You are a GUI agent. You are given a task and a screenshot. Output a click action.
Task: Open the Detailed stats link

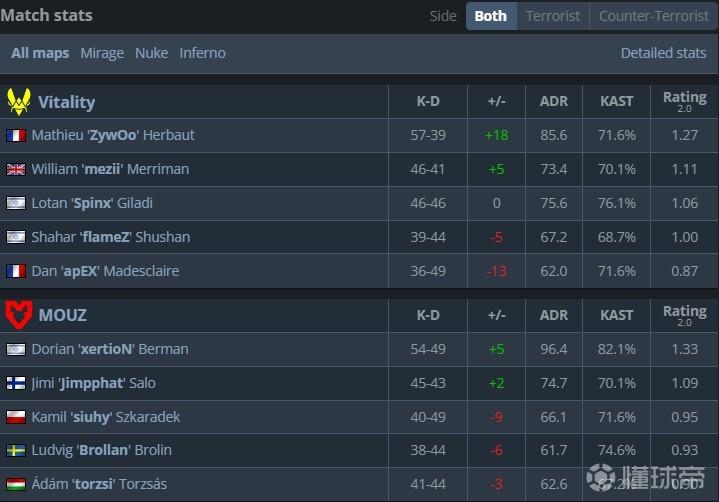663,53
